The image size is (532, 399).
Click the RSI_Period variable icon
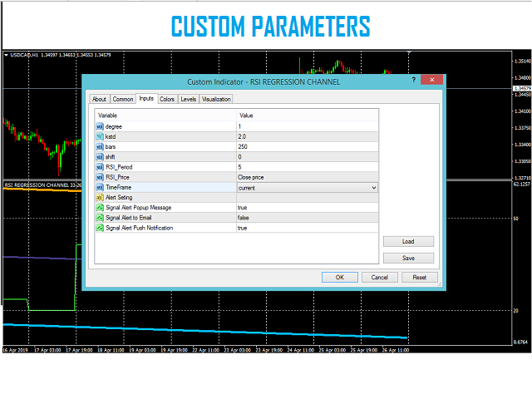click(x=100, y=167)
